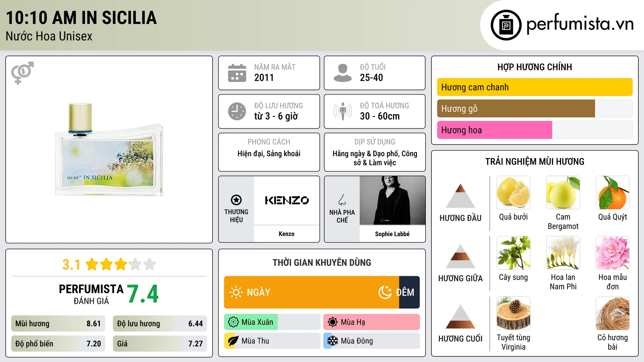Click the sun icon for Mùa Hạ
644x362 pixels.
(333, 322)
